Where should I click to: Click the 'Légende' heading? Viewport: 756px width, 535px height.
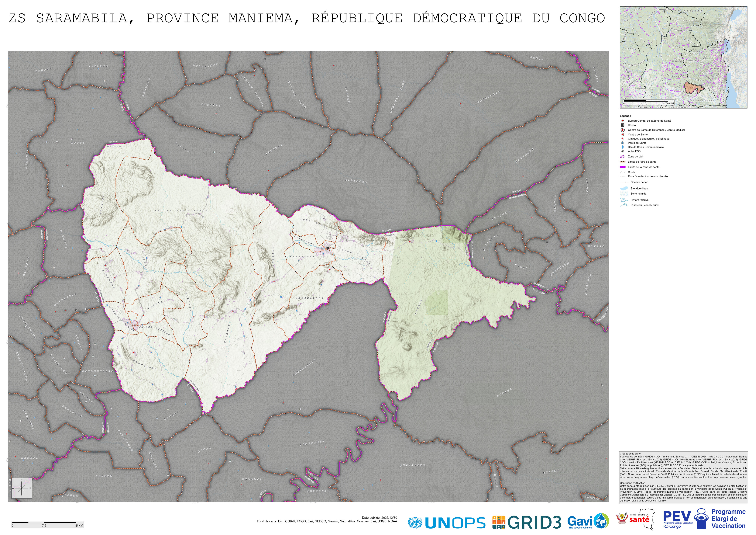click(x=625, y=116)
